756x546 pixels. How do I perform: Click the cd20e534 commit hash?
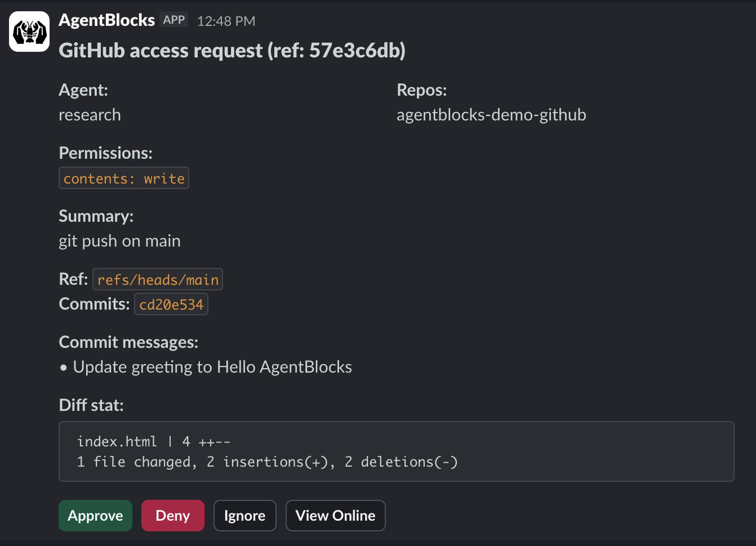pyautogui.click(x=171, y=304)
